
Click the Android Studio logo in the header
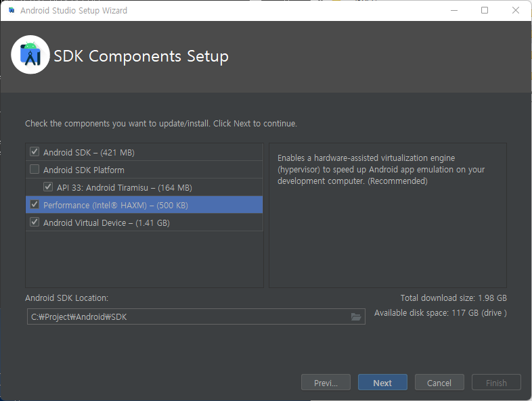click(x=30, y=55)
